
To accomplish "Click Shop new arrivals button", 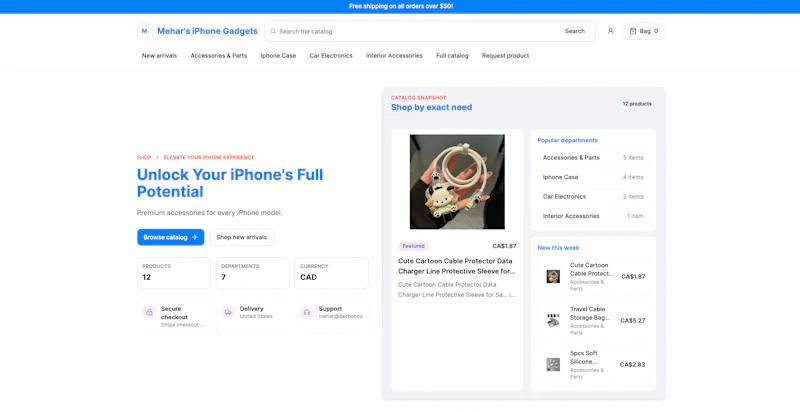I will click(x=241, y=237).
